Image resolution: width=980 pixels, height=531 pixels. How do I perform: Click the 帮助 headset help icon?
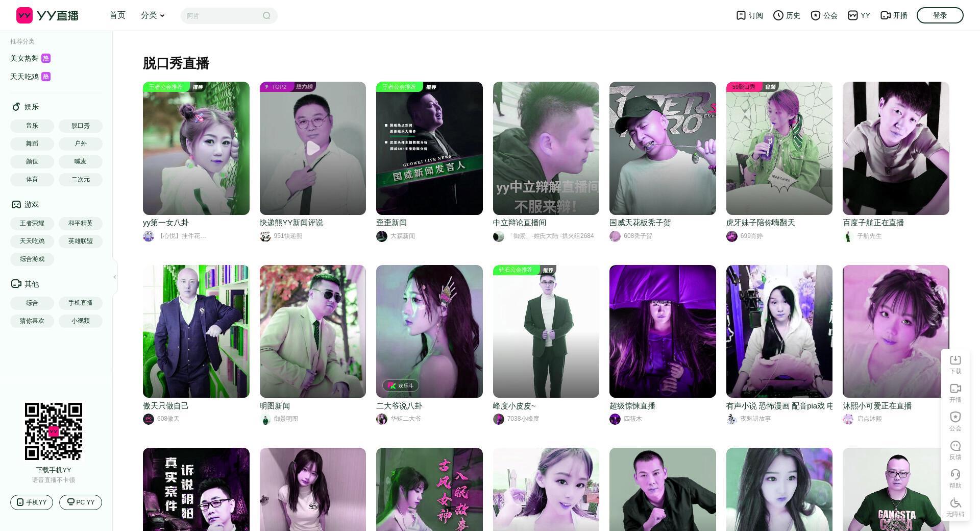click(955, 474)
